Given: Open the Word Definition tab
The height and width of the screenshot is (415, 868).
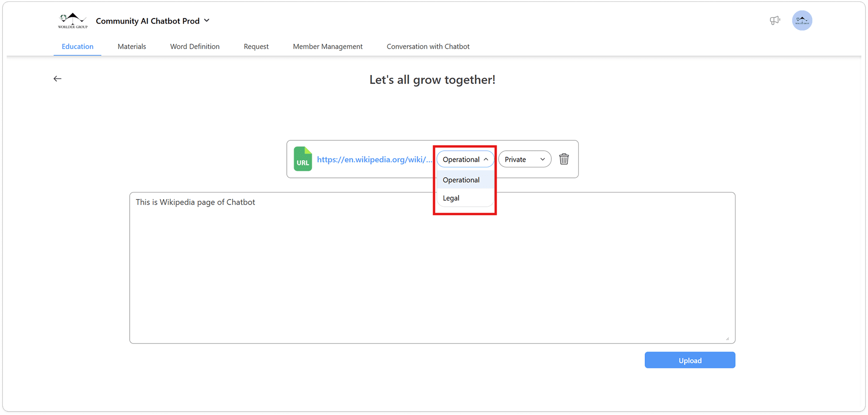Looking at the screenshot, I should pyautogui.click(x=195, y=46).
